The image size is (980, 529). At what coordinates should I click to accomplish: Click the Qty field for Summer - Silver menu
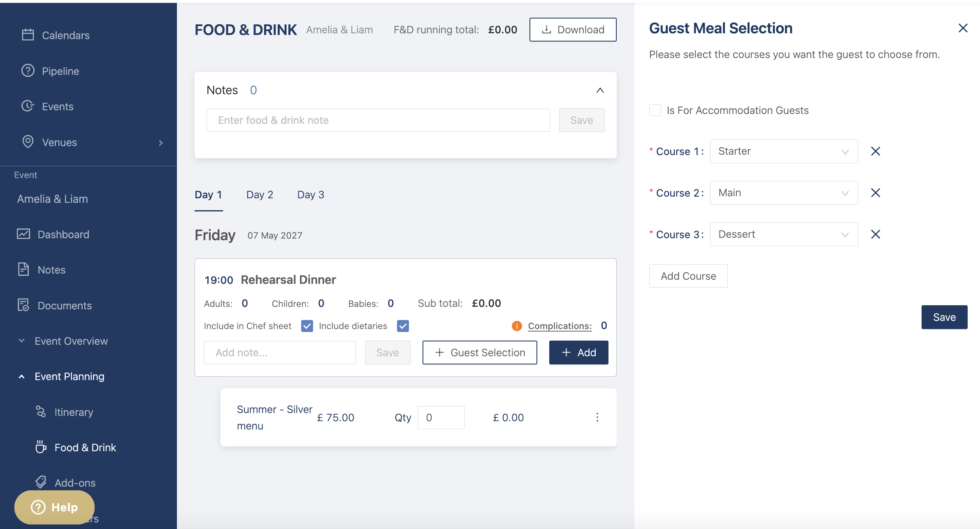[441, 418]
